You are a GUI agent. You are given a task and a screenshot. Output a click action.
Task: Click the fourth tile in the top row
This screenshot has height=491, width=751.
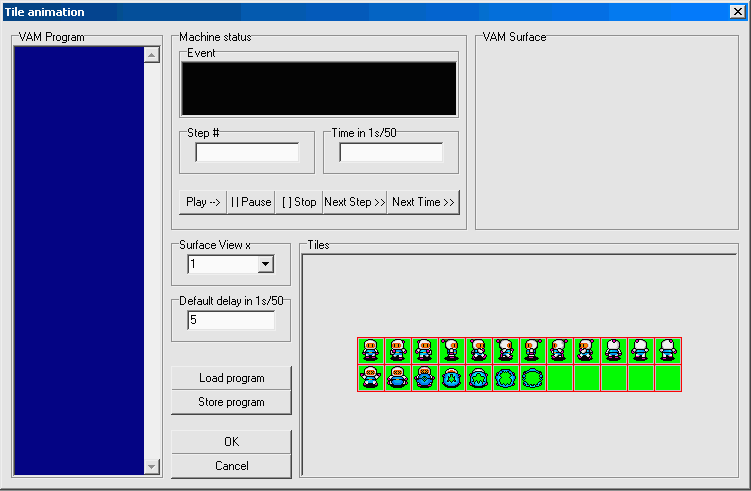[x=452, y=350]
